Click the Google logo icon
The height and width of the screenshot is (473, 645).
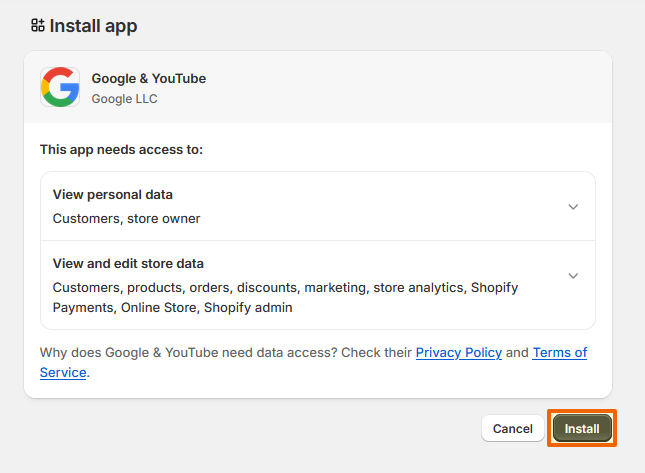[x=60, y=88]
